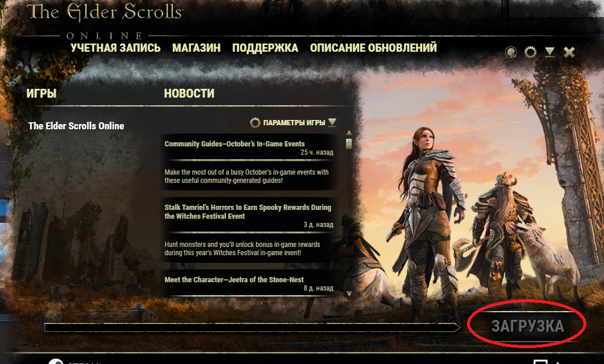Open the Witches Festival Event news article

[x=248, y=212]
